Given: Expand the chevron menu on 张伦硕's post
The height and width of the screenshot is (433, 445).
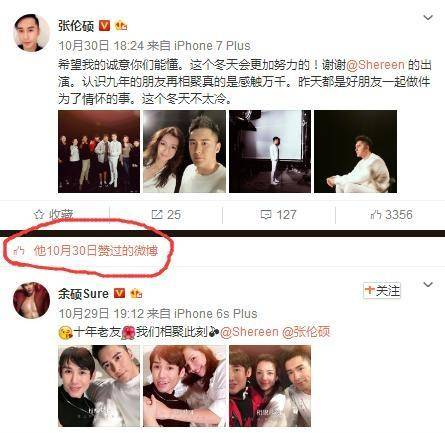Looking at the screenshot, I should (428, 17).
